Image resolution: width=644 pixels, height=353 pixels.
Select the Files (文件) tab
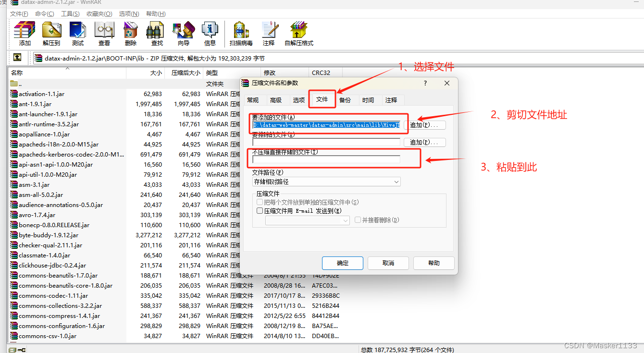[322, 99]
